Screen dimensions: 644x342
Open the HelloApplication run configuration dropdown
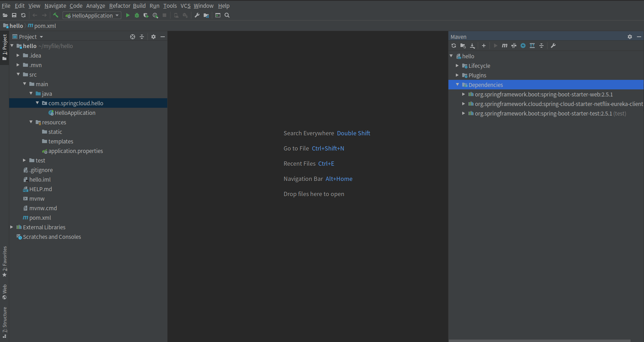[x=92, y=16]
